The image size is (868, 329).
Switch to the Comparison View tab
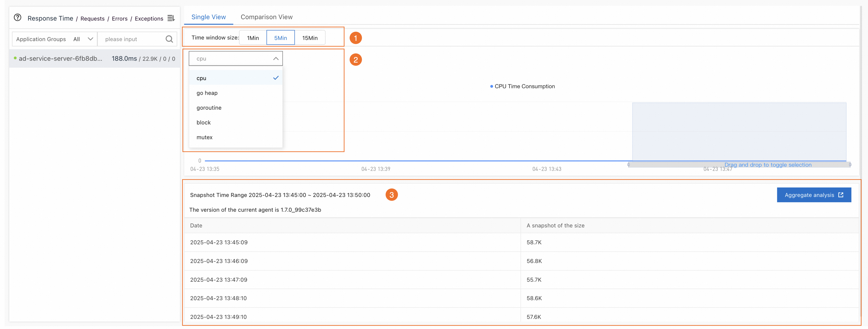click(x=266, y=17)
